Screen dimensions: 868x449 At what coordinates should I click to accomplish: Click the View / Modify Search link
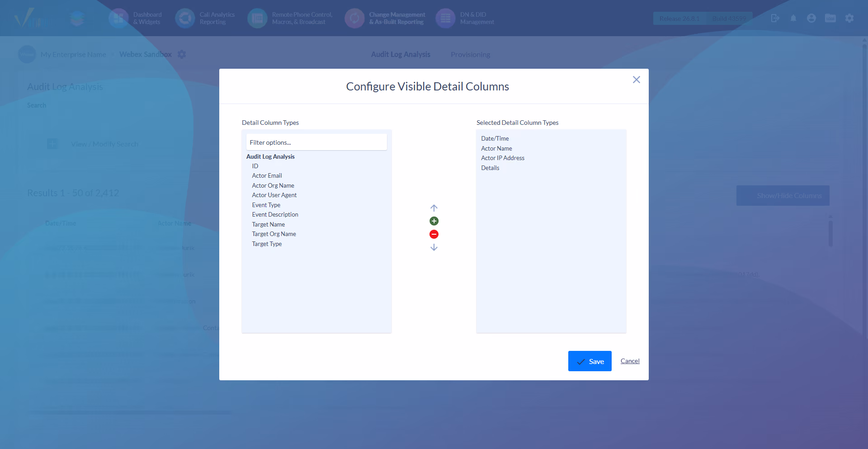click(x=104, y=144)
